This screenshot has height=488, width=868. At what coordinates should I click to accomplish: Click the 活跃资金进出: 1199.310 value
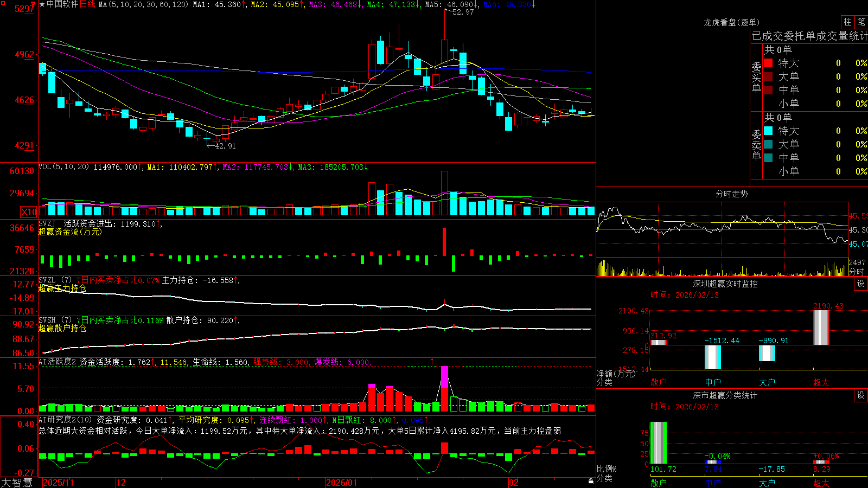[x=110, y=223]
